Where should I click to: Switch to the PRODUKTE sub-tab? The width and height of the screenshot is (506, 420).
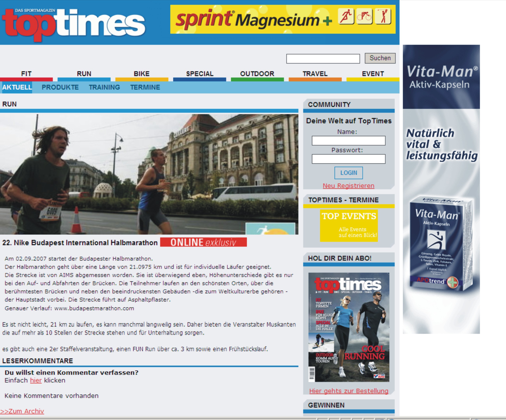click(x=60, y=87)
